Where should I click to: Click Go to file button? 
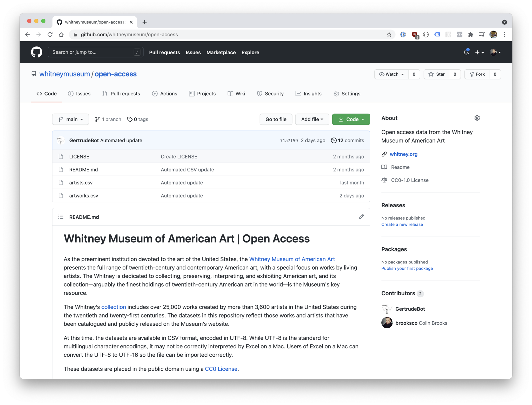pyautogui.click(x=276, y=119)
